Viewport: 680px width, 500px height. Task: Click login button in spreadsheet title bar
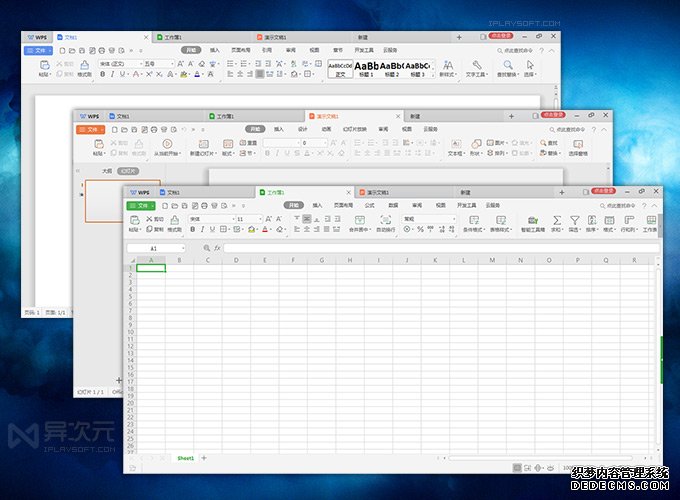603,191
